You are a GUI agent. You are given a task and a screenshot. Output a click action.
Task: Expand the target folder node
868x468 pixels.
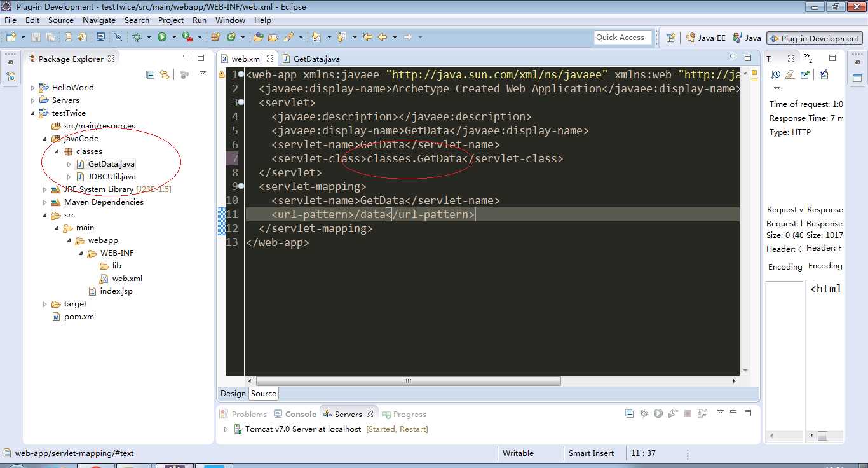click(x=44, y=304)
